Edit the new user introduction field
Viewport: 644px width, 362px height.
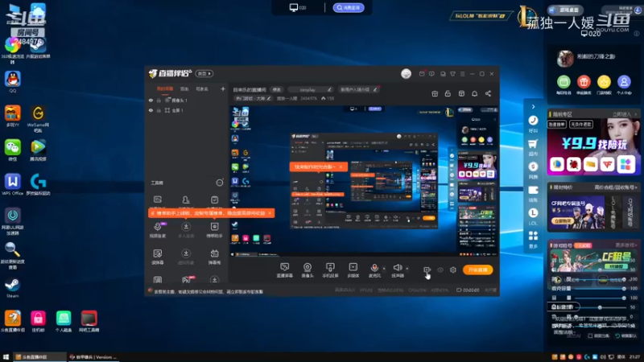358,89
